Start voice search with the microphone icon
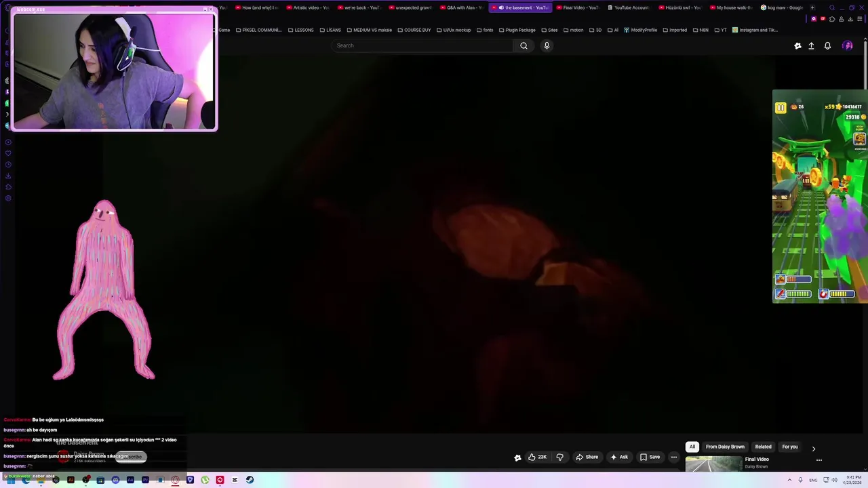The image size is (868, 488). pyautogui.click(x=547, y=45)
